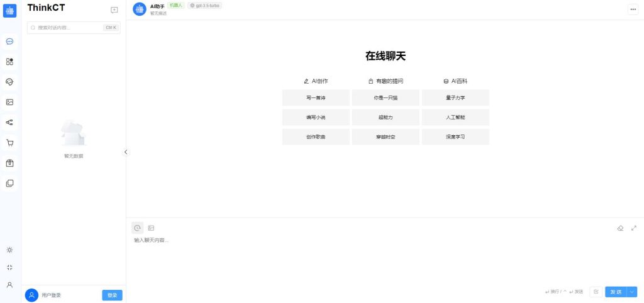The image size is (644, 303).
Task: Click the ThinkCT title text
Action: 46,8
